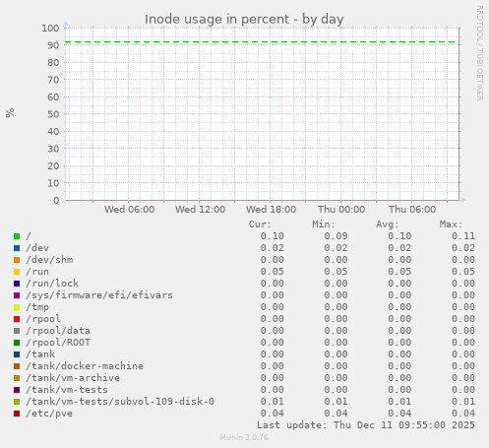The width and height of the screenshot is (489, 448).
Task: Click the Thu 00:00 x-axis label
Action: (x=341, y=210)
